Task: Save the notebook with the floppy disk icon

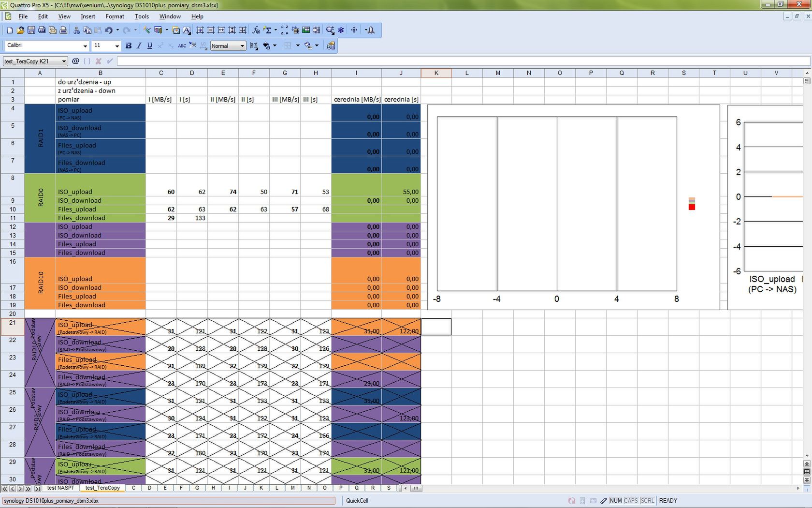Action: 31,30
